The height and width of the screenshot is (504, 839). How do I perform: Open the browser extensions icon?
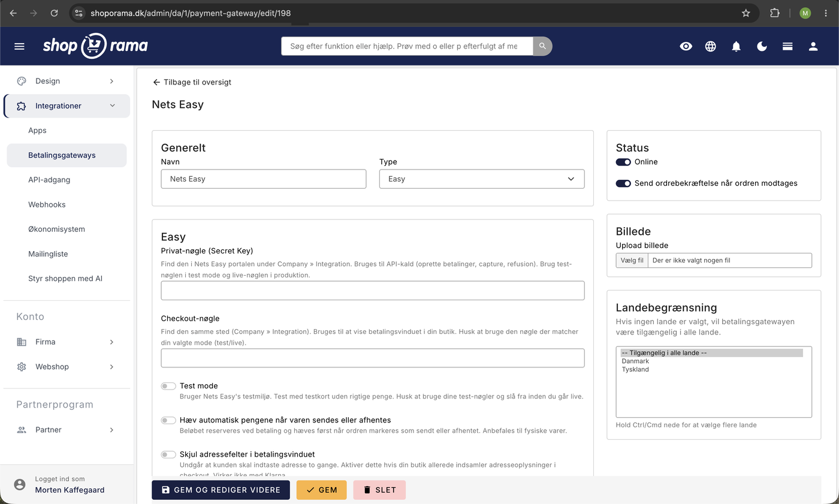775,13
